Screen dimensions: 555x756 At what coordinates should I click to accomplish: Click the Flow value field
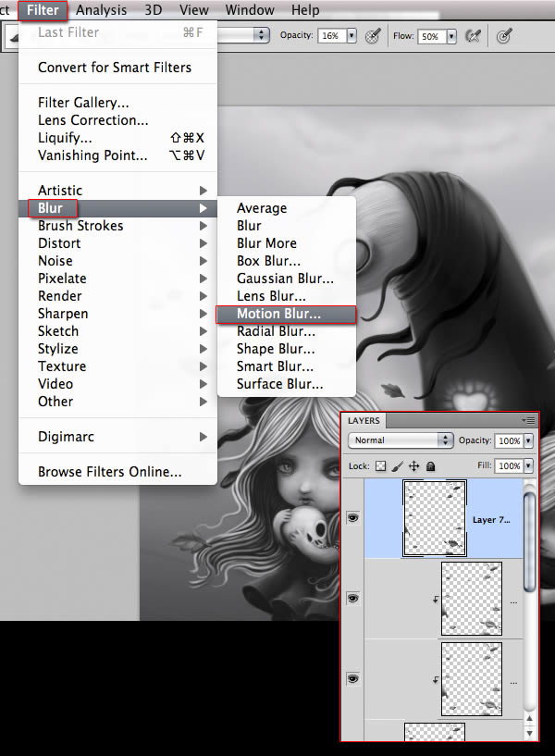click(431, 36)
